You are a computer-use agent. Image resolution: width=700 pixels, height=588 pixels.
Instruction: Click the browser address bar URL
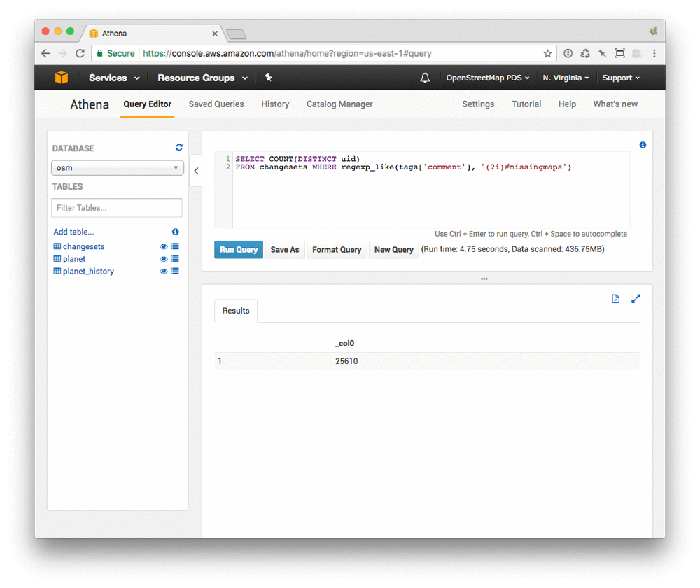[287, 54]
